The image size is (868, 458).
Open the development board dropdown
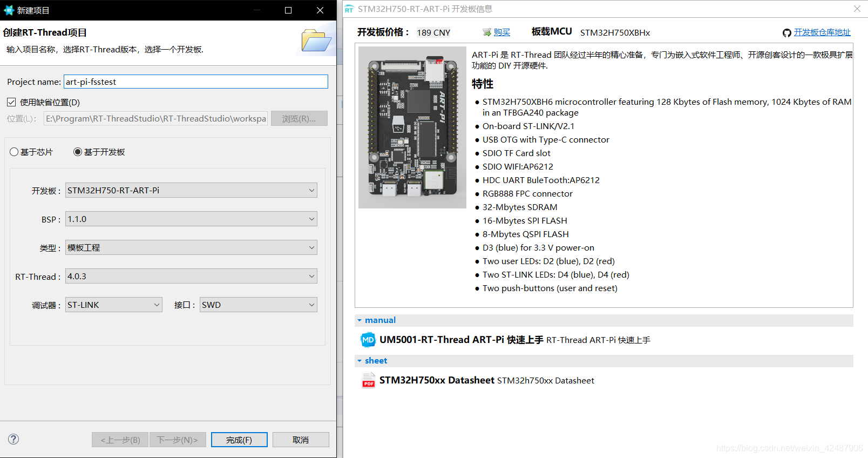pos(191,190)
